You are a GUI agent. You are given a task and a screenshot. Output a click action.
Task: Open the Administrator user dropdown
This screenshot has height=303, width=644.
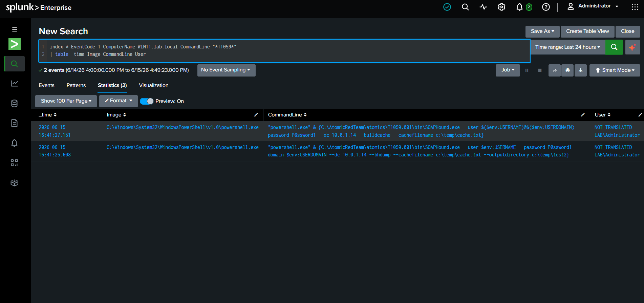593,6
